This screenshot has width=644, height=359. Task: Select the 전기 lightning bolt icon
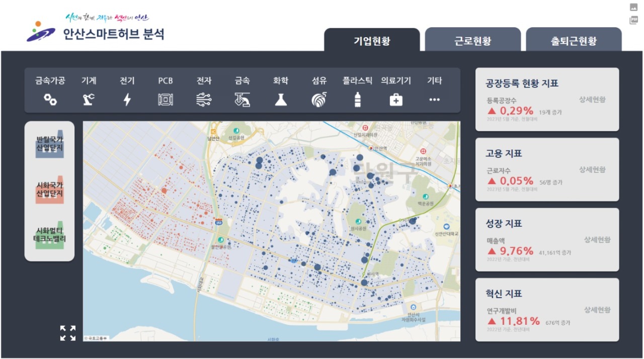coord(127,100)
